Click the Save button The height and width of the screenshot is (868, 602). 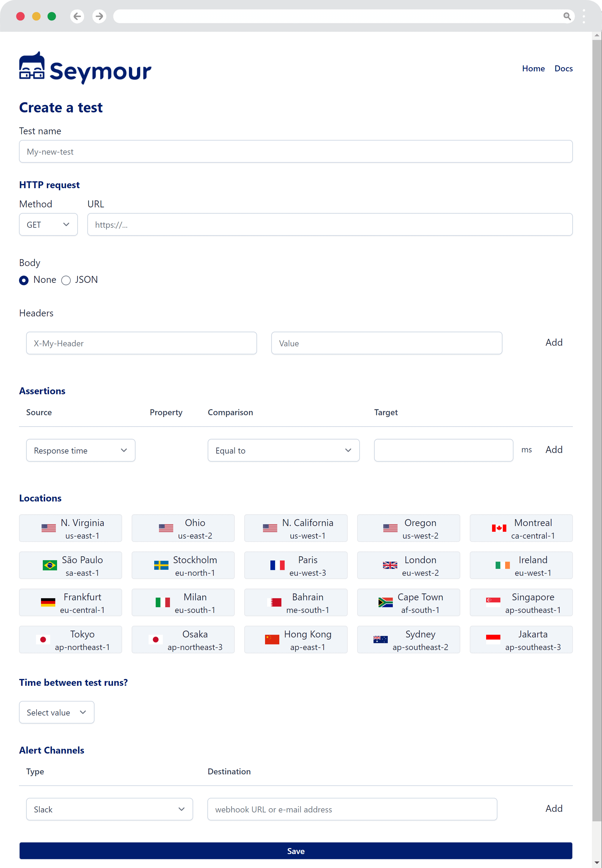[296, 851]
